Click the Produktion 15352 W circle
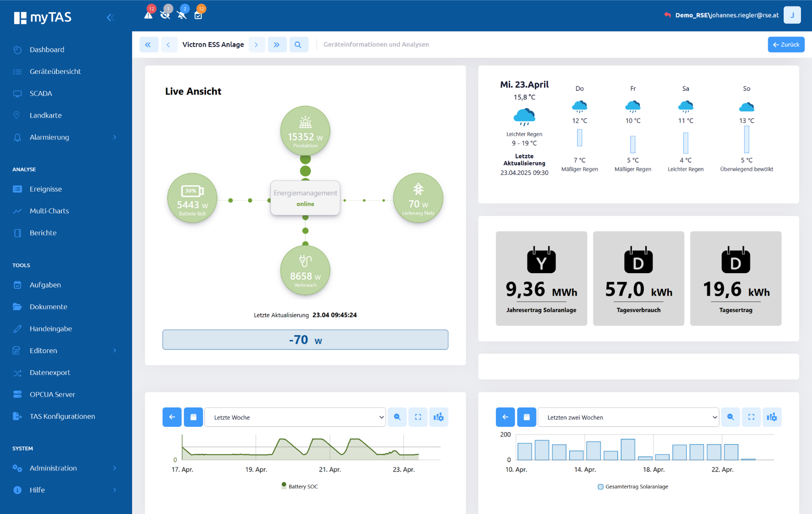Screen dimensions: 812x514 (305, 131)
